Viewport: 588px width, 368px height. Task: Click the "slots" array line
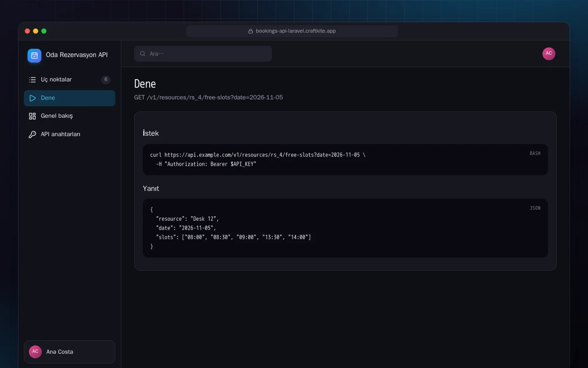tap(234, 237)
